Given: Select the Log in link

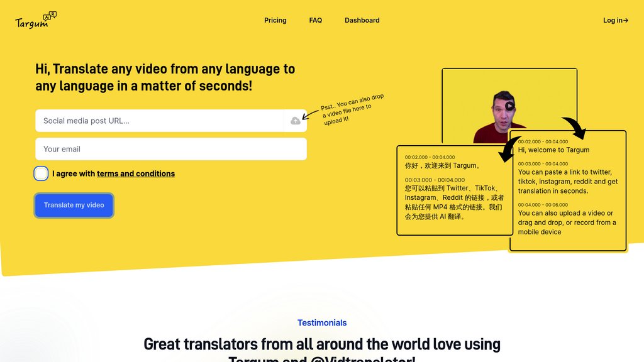Looking at the screenshot, I should [x=612, y=20].
